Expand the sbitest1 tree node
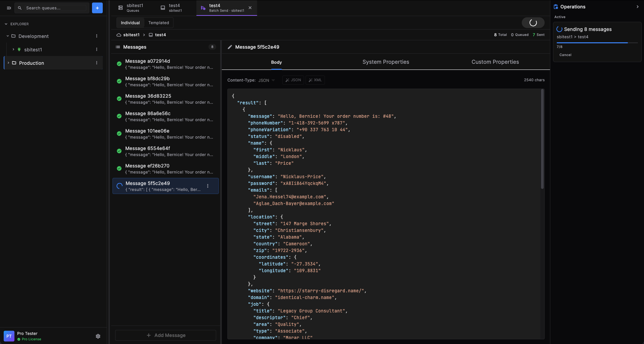 [x=13, y=49]
